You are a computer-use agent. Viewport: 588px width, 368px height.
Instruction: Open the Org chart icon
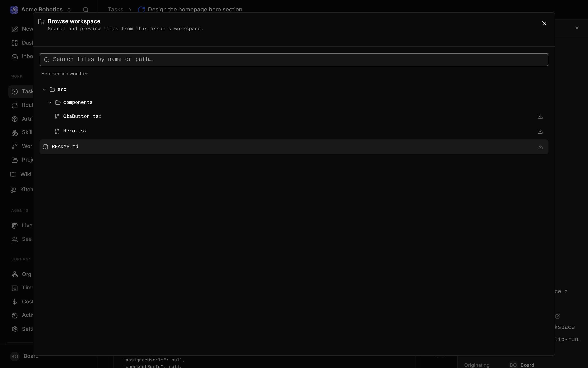pyautogui.click(x=14, y=274)
